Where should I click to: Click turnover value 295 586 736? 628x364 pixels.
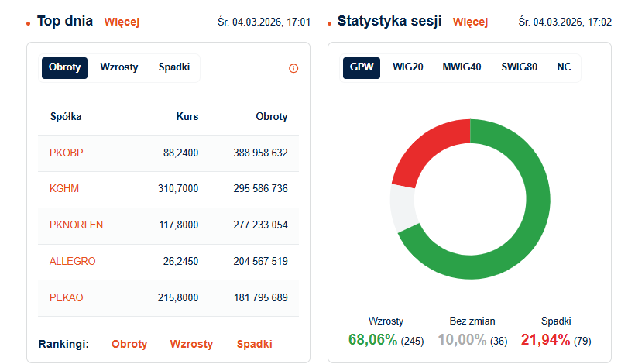261,189
